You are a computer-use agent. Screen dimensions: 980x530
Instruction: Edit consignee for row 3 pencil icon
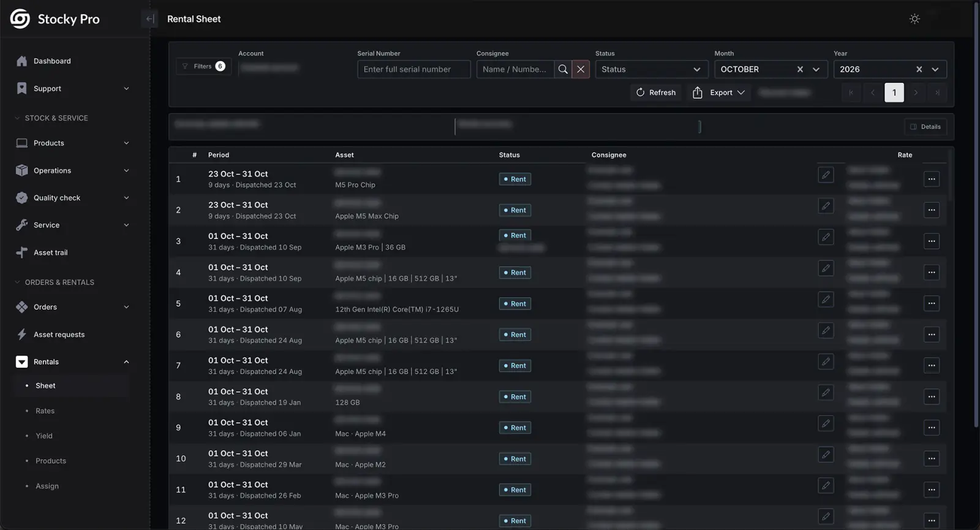pyautogui.click(x=826, y=237)
